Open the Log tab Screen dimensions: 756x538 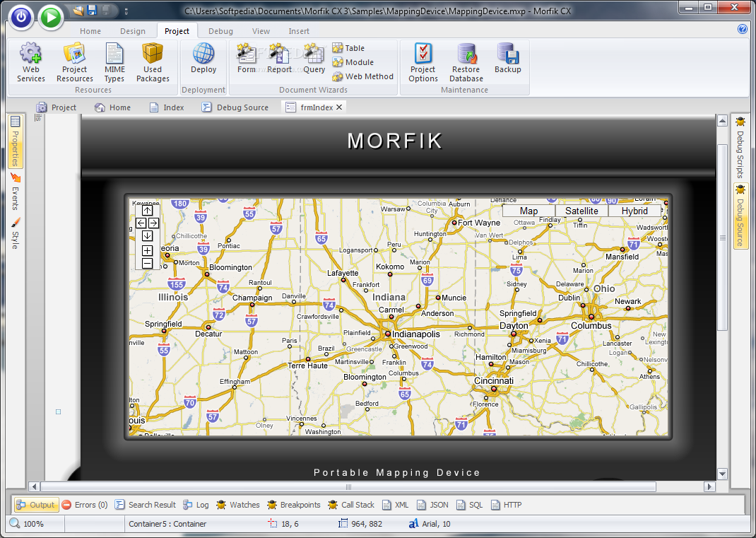coord(196,505)
